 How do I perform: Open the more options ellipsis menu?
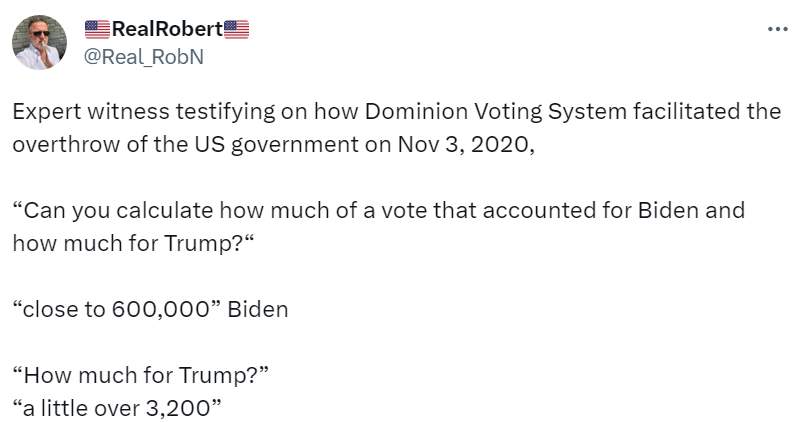pos(777,30)
